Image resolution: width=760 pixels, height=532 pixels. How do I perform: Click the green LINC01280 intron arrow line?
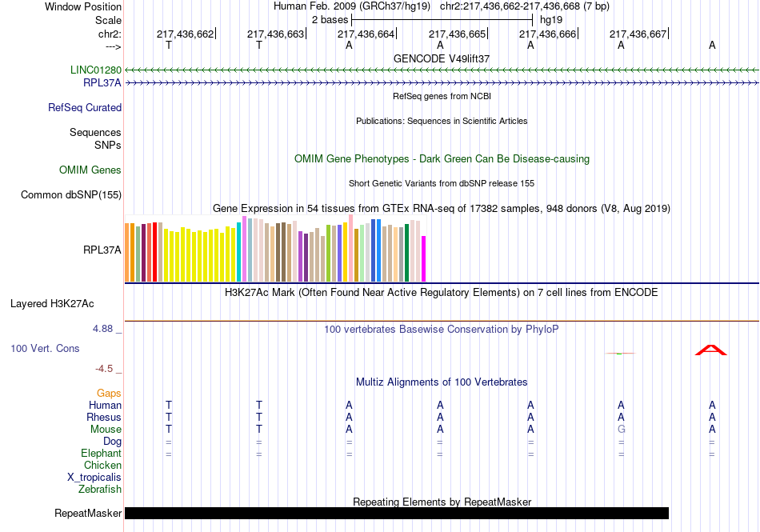point(442,70)
